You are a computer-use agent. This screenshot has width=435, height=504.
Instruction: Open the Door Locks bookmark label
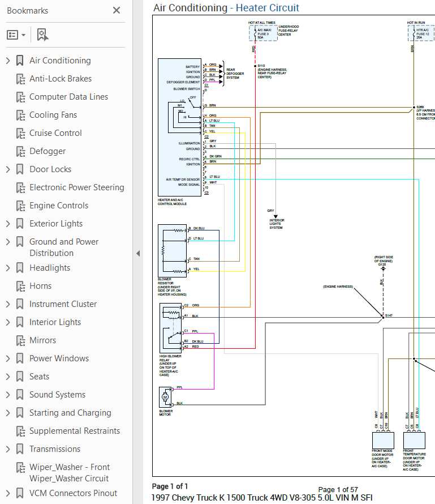tap(50, 169)
